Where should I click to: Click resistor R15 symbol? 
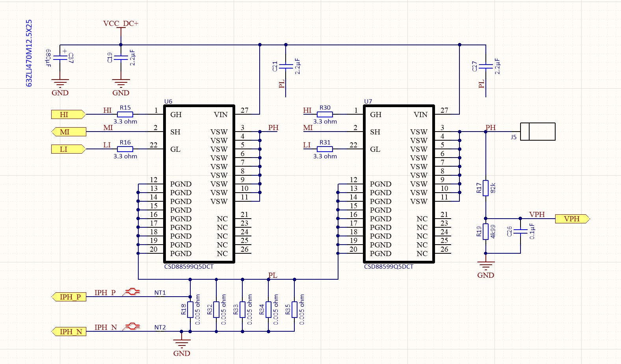(125, 114)
